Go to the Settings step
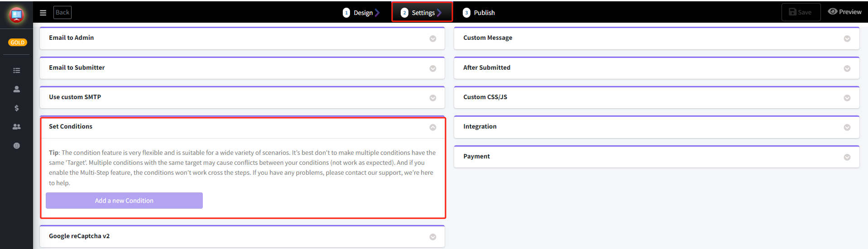This screenshot has width=868, height=249. pyautogui.click(x=422, y=13)
